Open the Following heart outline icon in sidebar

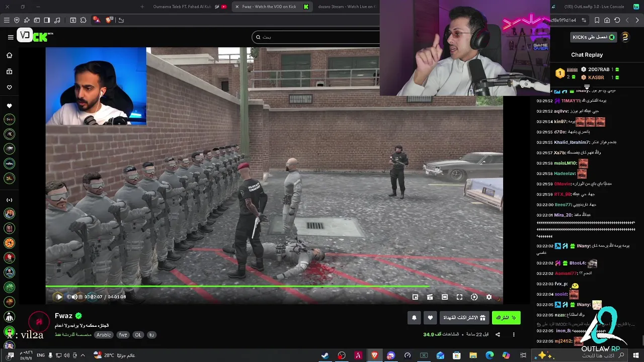click(9, 87)
